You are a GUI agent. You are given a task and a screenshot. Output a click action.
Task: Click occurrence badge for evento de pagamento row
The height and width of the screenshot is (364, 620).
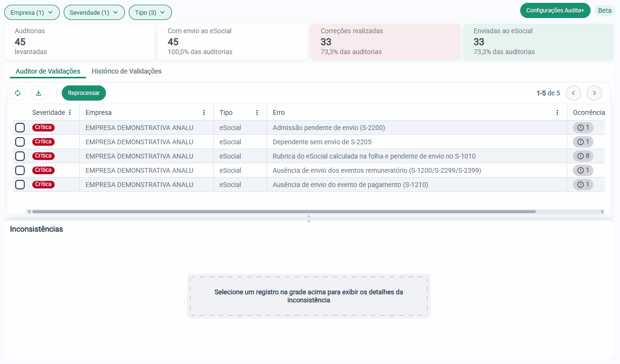pos(583,185)
